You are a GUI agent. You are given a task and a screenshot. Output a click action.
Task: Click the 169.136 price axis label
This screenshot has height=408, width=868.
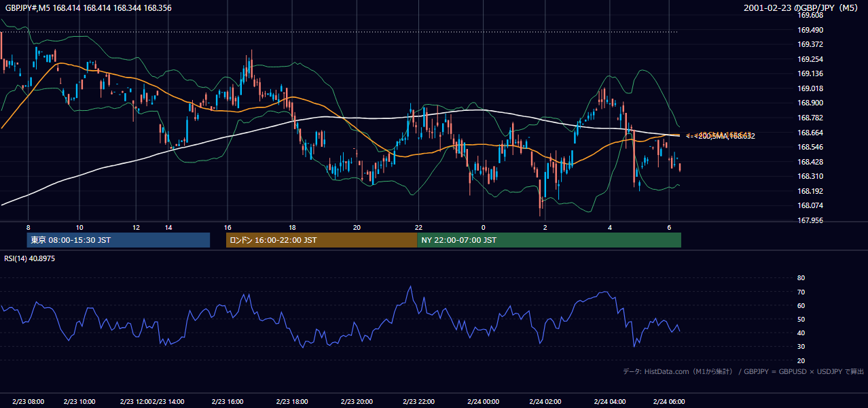pos(810,73)
